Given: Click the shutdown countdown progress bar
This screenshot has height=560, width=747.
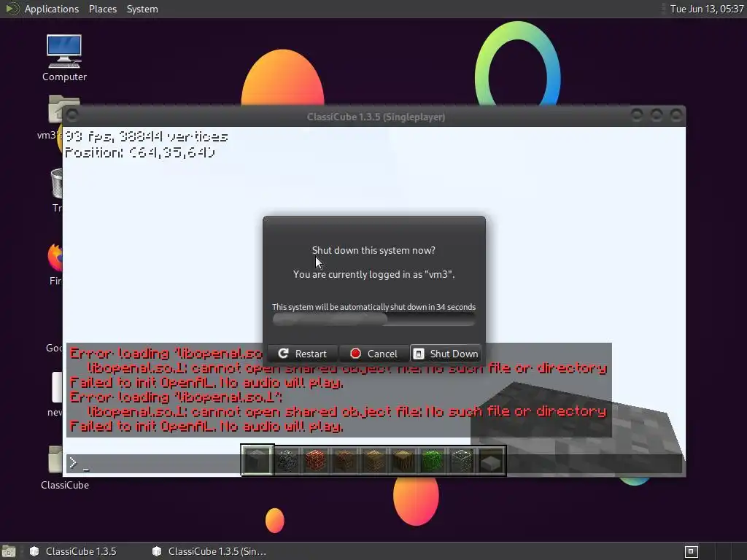Looking at the screenshot, I should point(373,319).
